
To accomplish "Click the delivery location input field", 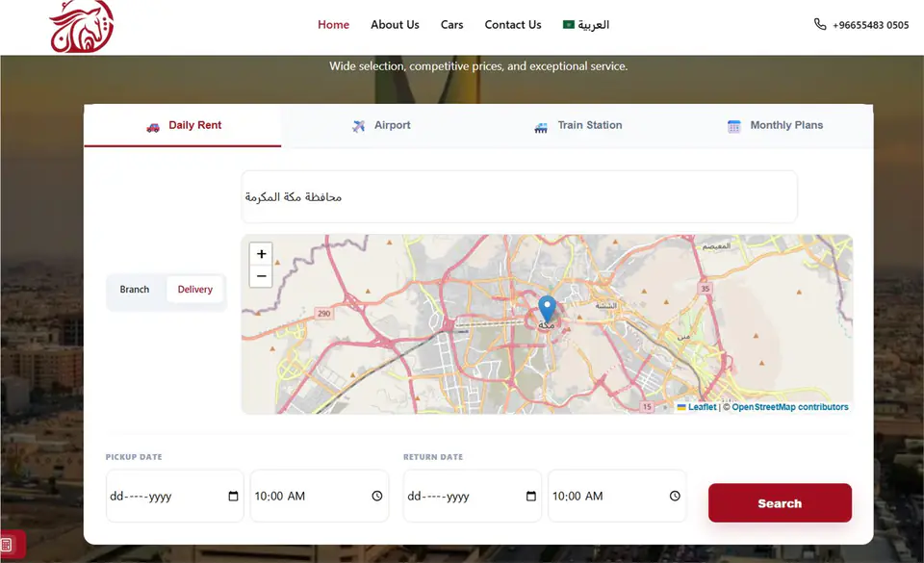I will 519,196.
